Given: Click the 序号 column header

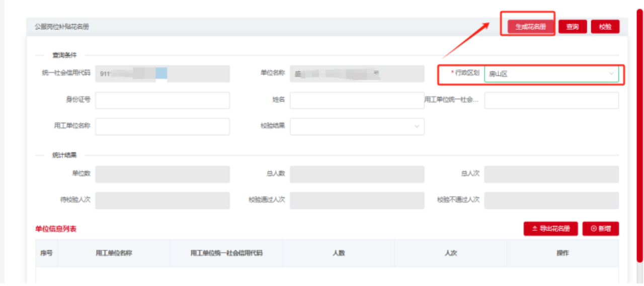Looking at the screenshot, I should (46, 253).
